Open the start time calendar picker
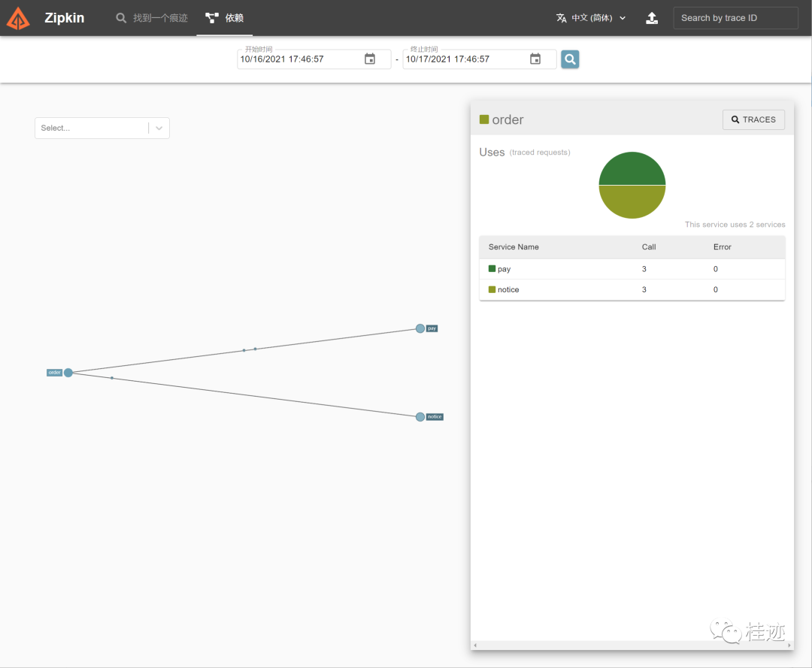This screenshot has height=668, width=812. pos(370,59)
